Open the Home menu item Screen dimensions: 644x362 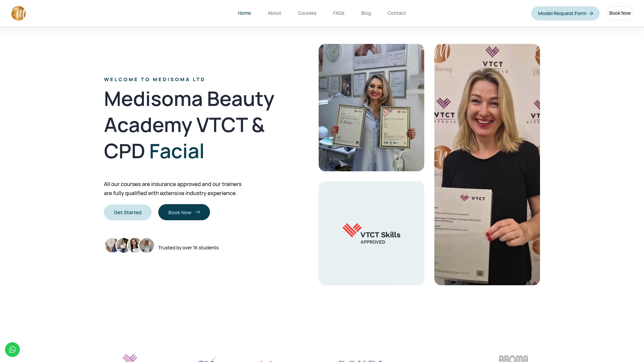tap(245, 13)
